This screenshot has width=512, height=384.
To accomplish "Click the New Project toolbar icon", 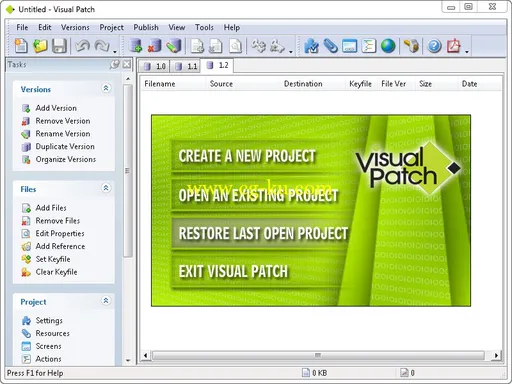I will [x=21, y=46].
